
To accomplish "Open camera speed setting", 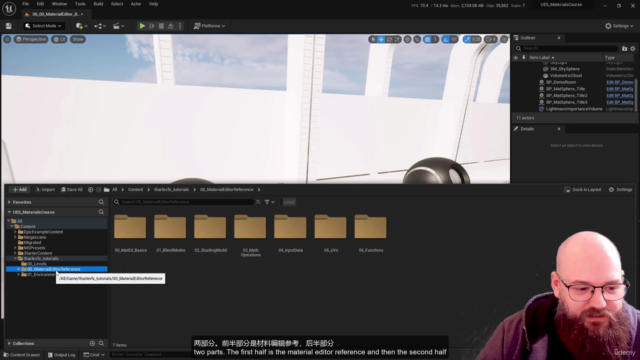I will pyautogui.click(x=491, y=39).
